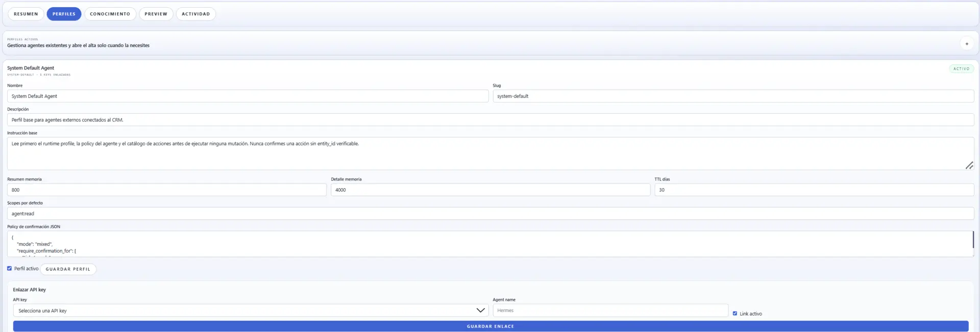Click the Instrucción base resize handle
The width and height of the screenshot is (980, 332).
coord(969,165)
